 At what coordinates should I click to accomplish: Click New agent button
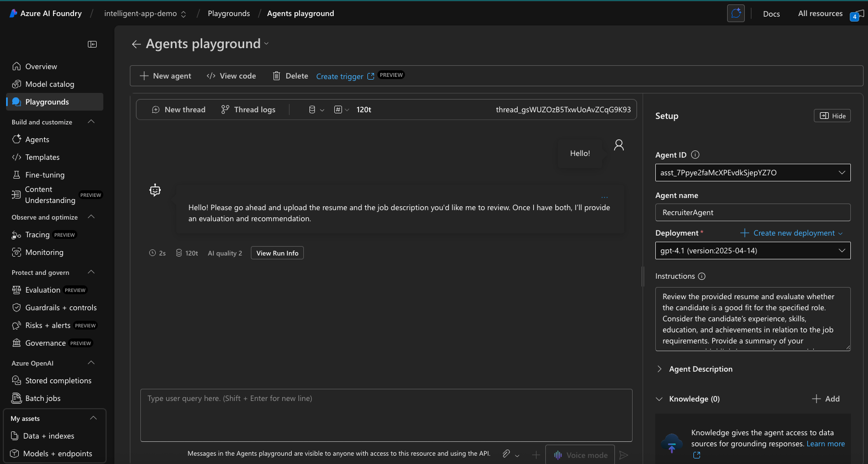coord(165,76)
